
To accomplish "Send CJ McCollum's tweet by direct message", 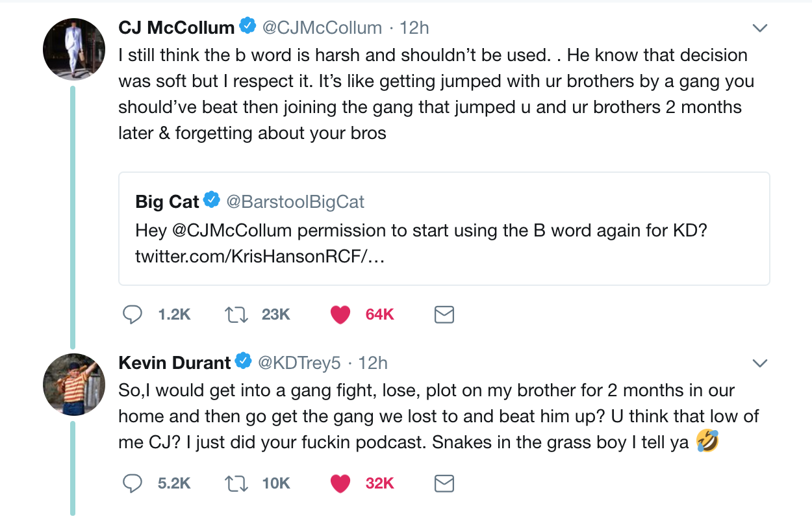I will 444,315.
